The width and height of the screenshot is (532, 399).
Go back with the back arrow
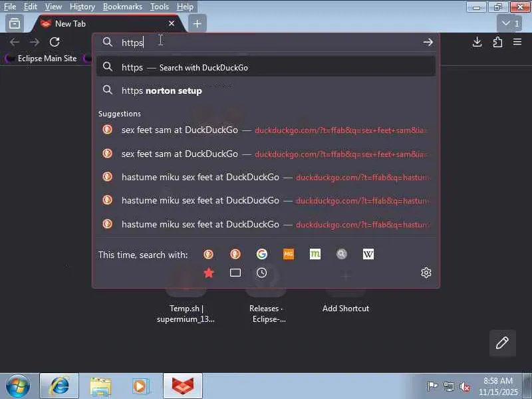coord(15,42)
